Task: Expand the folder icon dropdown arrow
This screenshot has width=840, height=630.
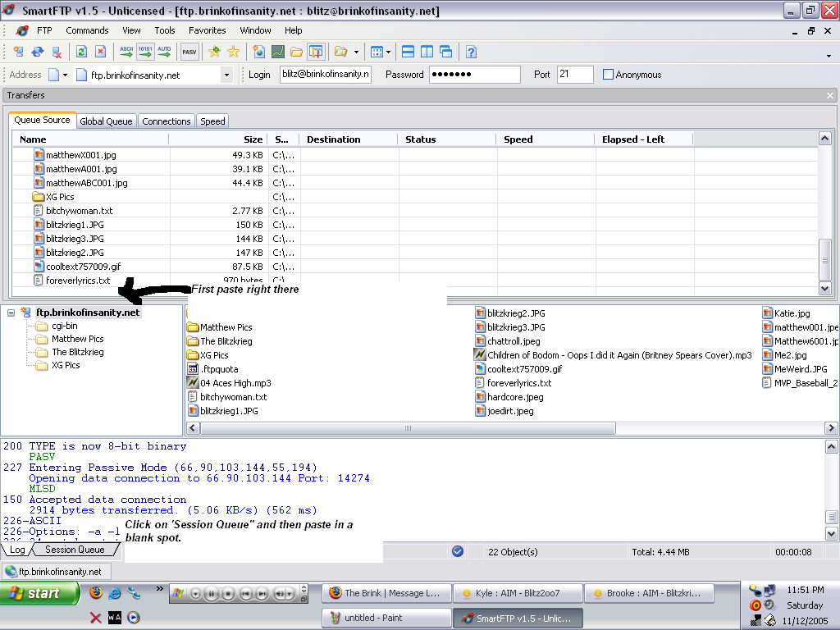Action: [356, 52]
